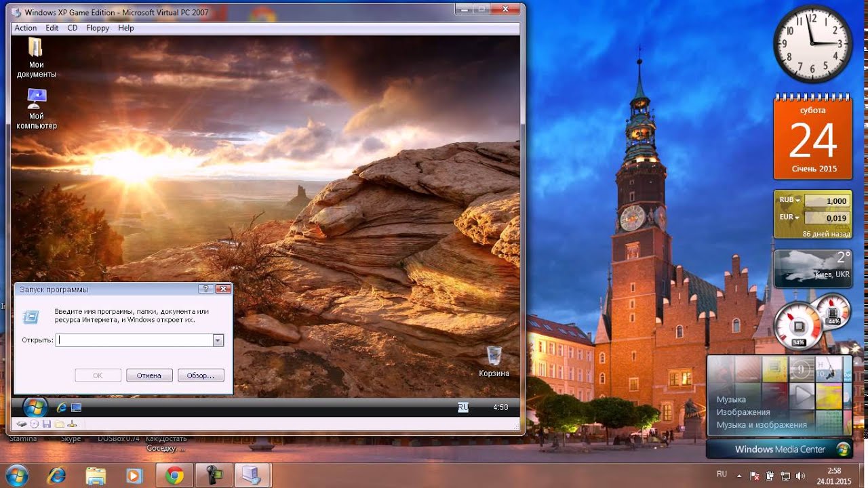The width and height of the screenshot is (868, 488).
Task: Open the CD menu in Virtual PC
Action: click(73, 28)
